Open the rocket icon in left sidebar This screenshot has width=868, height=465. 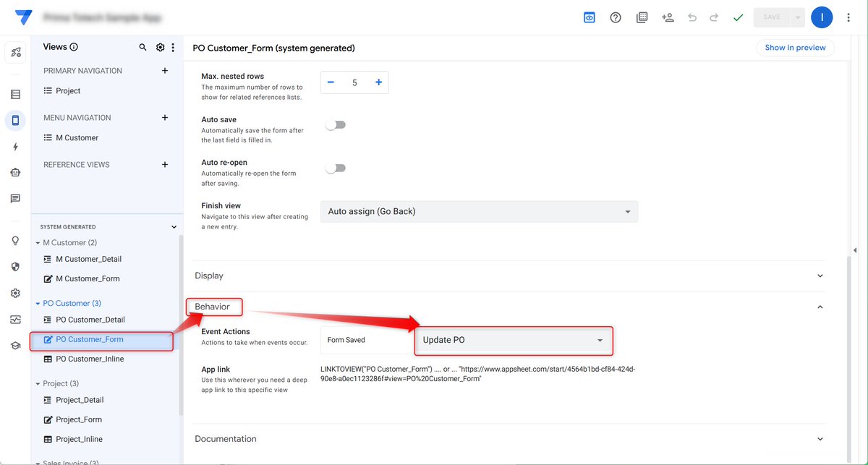pos(15,52)
